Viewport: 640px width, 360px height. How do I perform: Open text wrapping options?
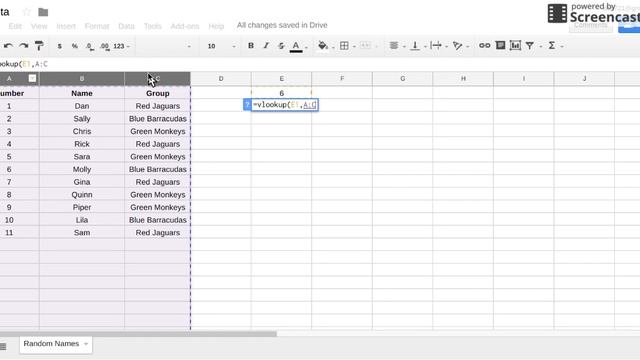[436, 46]
